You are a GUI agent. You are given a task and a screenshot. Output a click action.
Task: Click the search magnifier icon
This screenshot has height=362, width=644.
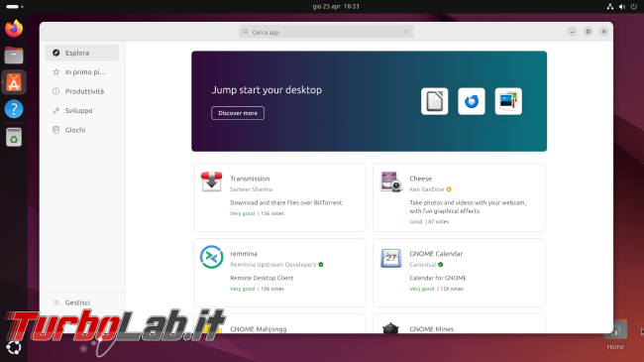(x=246, y=32)
